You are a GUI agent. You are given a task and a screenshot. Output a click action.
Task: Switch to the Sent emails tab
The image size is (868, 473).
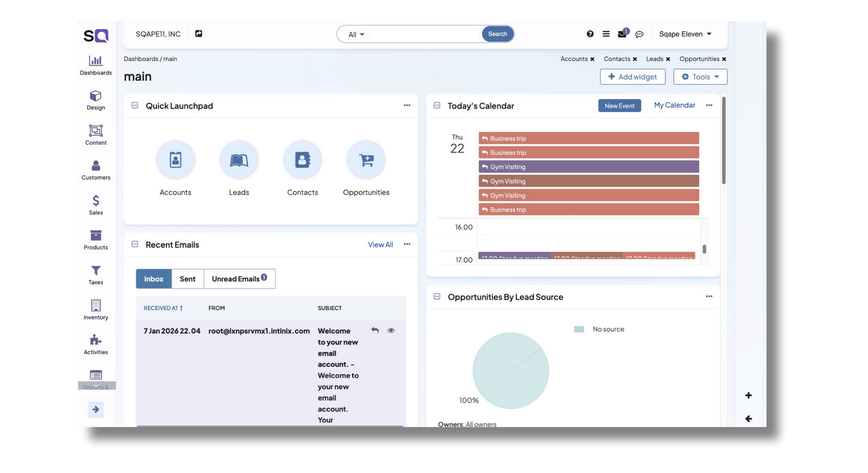(187, 279)
